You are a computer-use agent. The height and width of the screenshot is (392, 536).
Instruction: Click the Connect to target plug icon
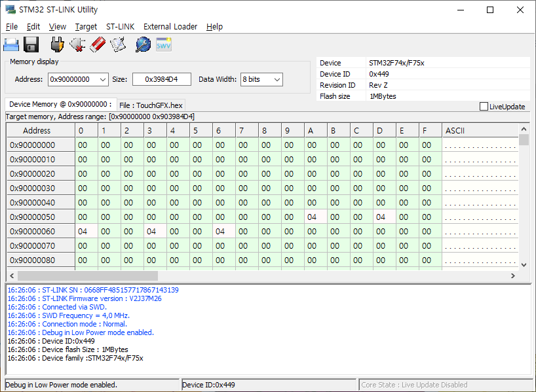(57, 45)
